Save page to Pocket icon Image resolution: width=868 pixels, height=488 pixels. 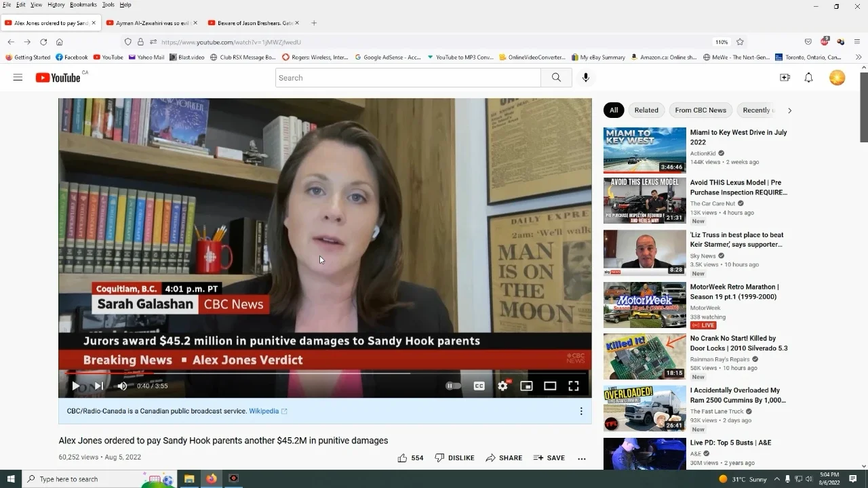point(808,42)
